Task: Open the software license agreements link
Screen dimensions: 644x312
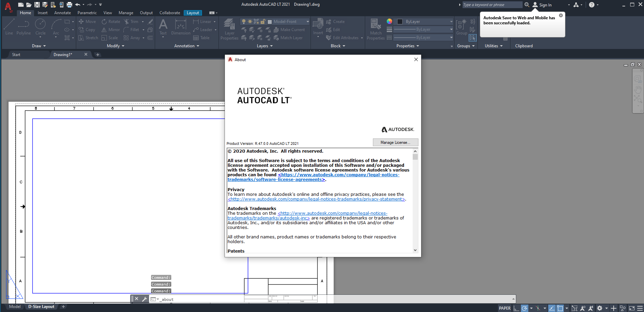Action: click(x=313, y=177)
